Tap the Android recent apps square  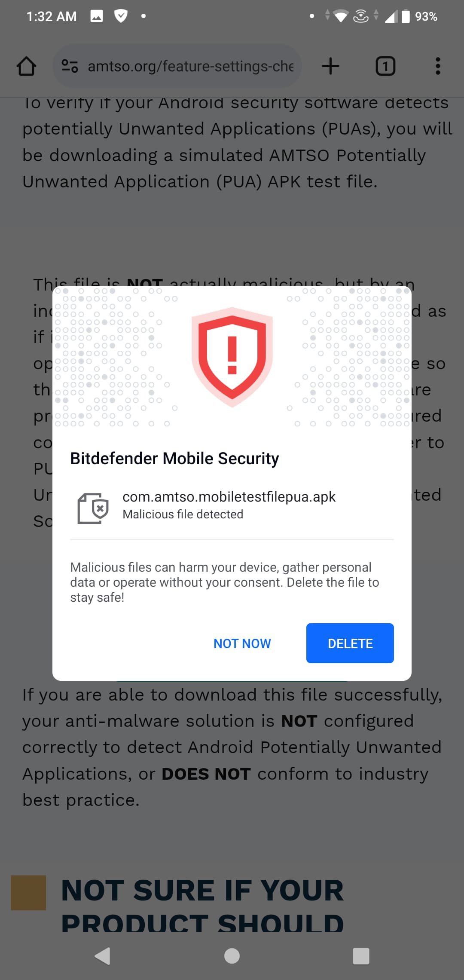coord(361,956)
